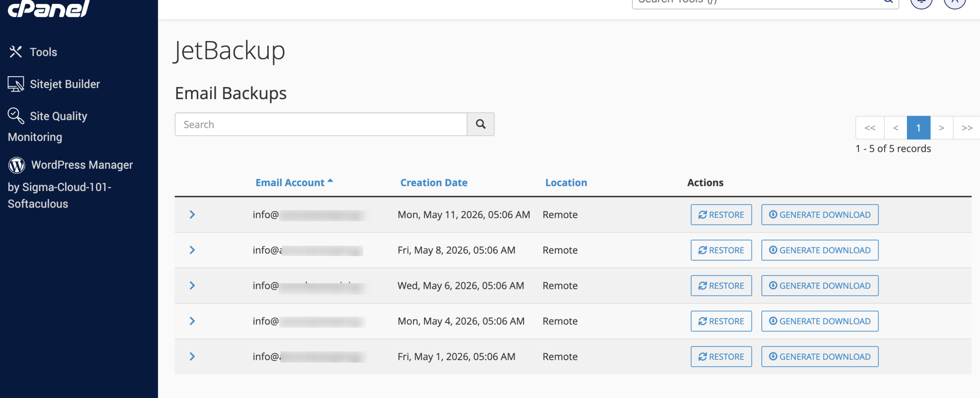Sort the table by Email Account
Screen dimensions: 980x398
pos(294,183)
